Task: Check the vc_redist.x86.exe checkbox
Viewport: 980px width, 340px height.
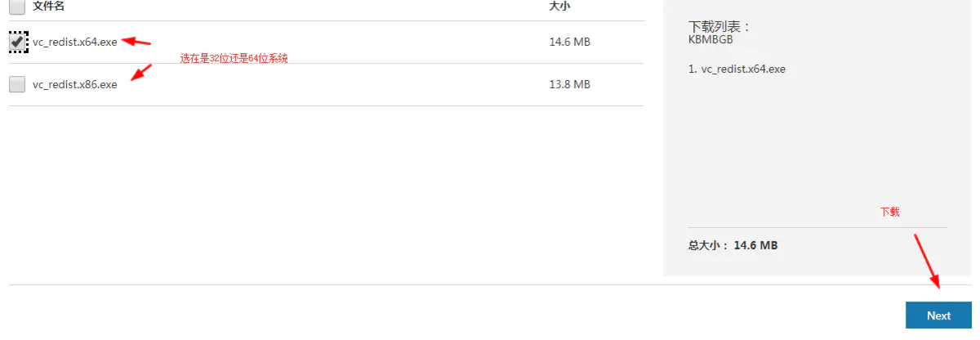Action: (17, 84)
